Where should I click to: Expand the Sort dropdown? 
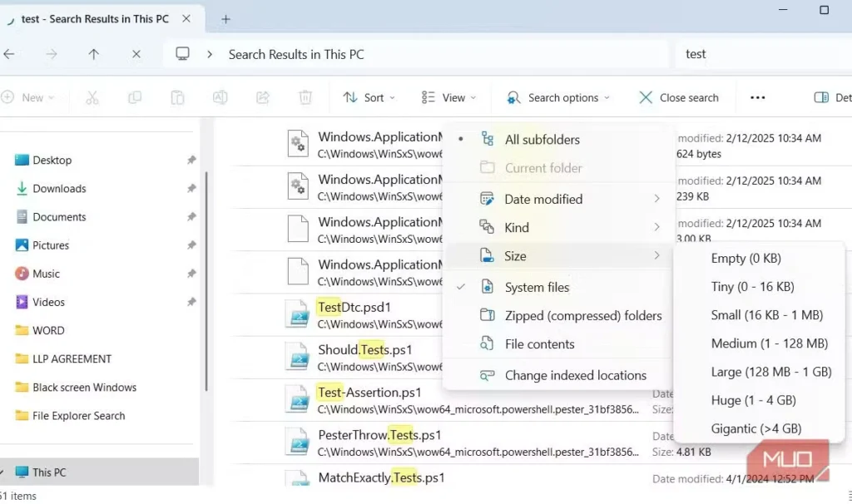click(x=369, y=97)
